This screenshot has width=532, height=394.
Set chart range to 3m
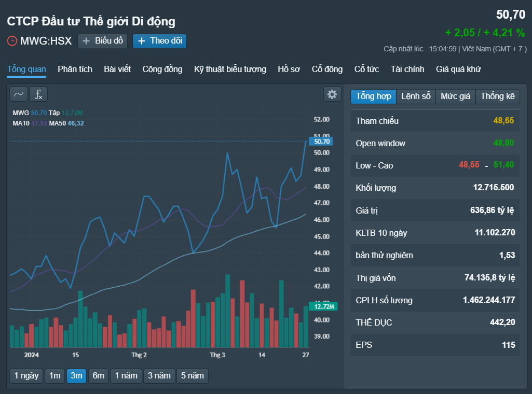(76, 376)
